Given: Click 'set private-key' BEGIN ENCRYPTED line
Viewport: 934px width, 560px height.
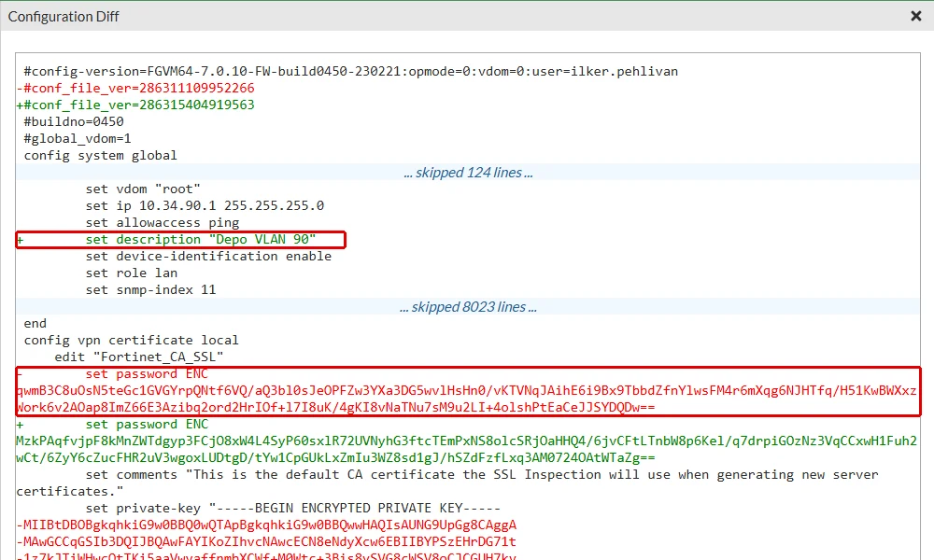Looking at the screenshot, I should click(292, 509).
